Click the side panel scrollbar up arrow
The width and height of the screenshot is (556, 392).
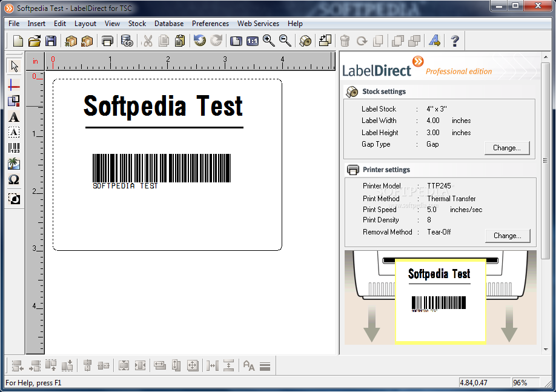(546, 57)
